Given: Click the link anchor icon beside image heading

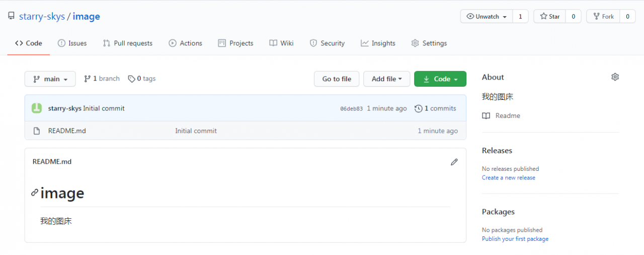Looking at the screenshot, I should (x=35, y=193).
